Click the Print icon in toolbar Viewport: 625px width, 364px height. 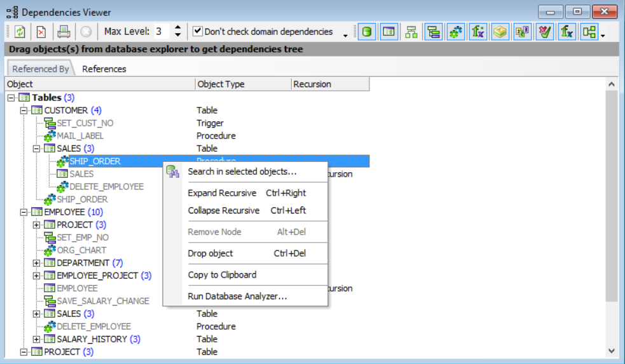64,32
